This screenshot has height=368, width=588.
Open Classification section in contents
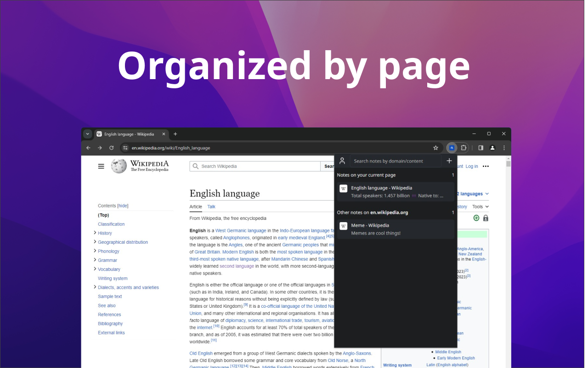(x=111, y=224)
